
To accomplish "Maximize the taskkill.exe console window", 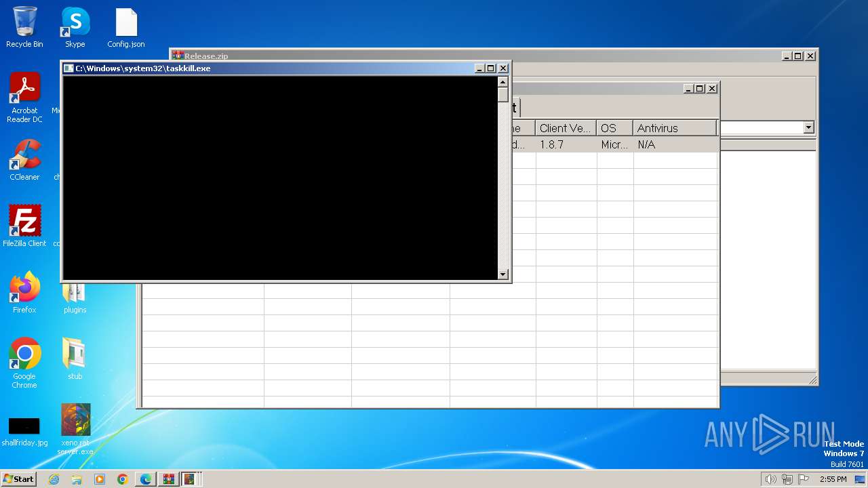I will (491, 68).
